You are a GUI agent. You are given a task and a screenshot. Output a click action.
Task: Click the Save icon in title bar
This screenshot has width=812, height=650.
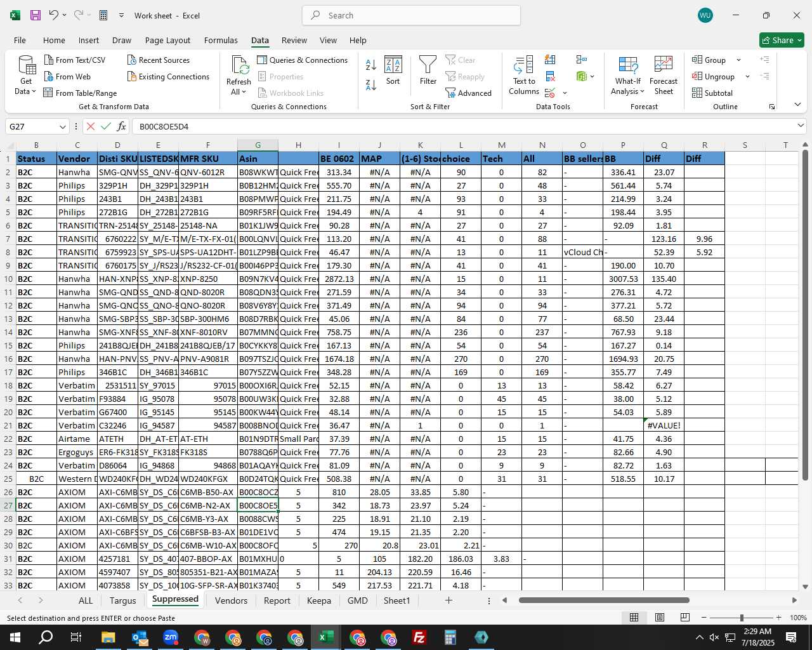click(x=36, y=15)
